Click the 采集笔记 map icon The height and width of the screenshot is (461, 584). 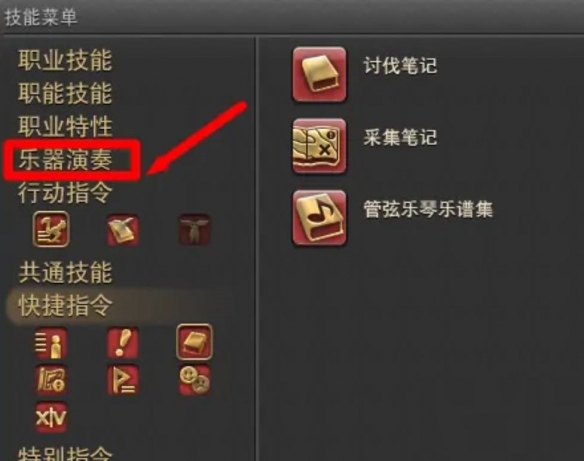click(319, 146)
